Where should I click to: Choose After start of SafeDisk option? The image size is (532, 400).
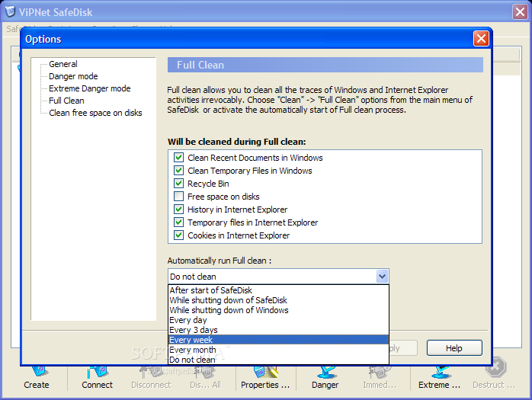(278, 290)
